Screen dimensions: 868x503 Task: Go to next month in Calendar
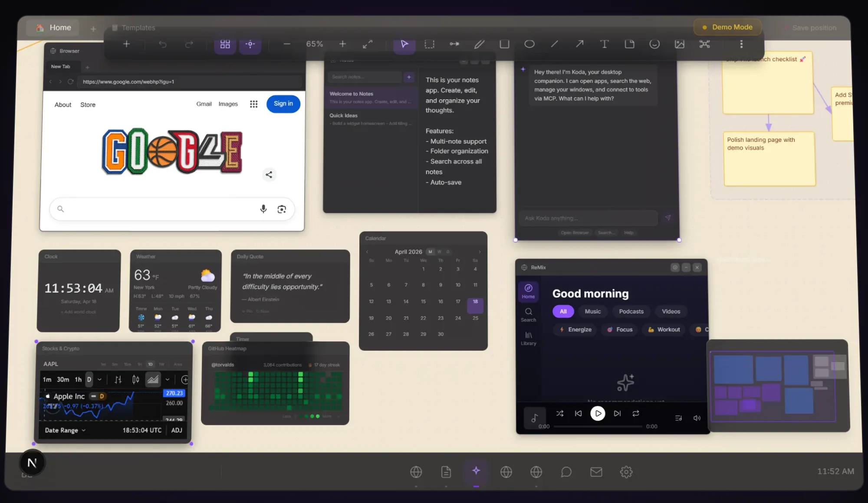point(480,251)
